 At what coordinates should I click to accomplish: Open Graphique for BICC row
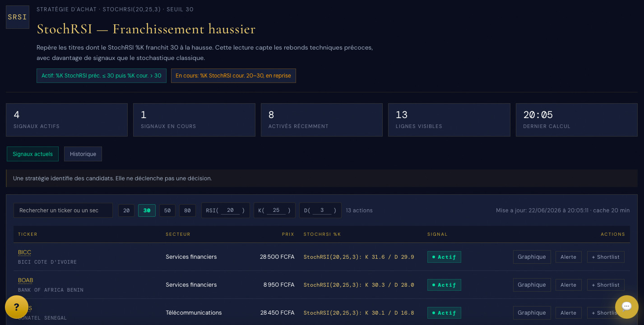tap(532, 257)
